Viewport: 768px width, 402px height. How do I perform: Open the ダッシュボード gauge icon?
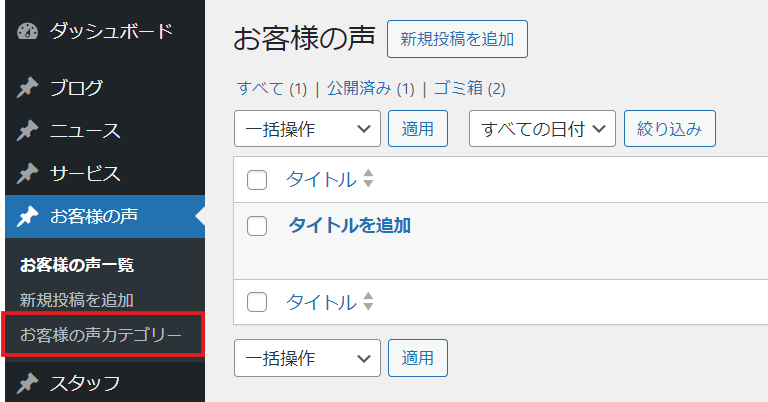tap(27, 31)
